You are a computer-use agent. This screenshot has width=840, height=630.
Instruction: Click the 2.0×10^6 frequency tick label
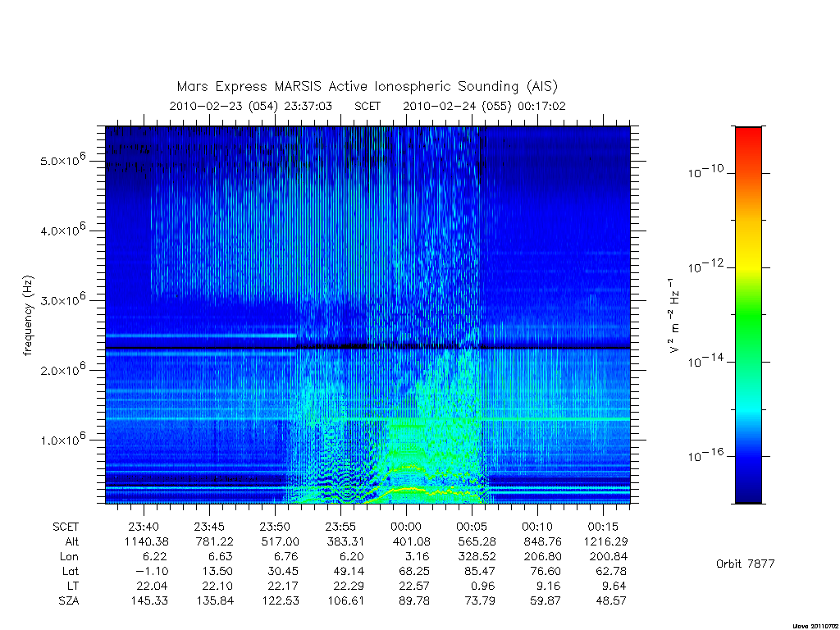[62, 369]
